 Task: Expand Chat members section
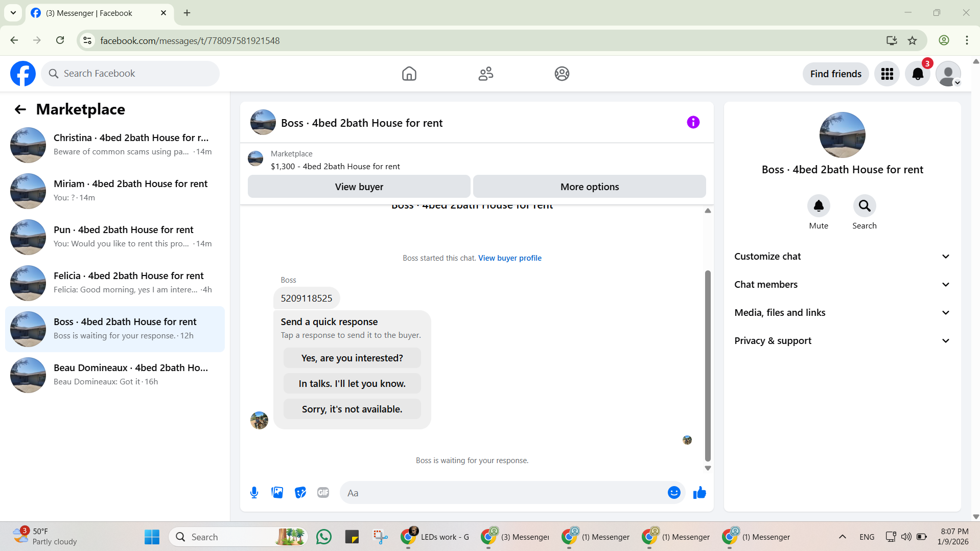tap(842, 285)
